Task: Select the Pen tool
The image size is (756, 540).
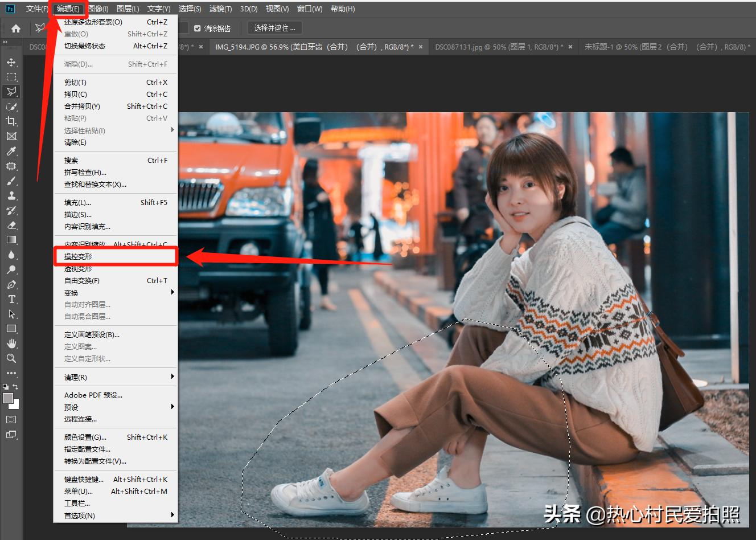Action: point(11,284)
